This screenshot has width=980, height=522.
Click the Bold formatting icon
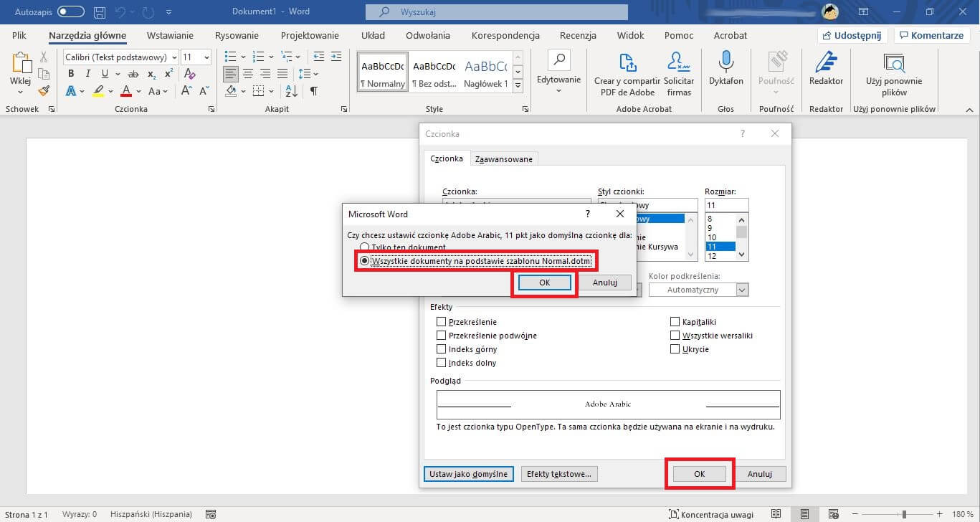pos(71,74)
